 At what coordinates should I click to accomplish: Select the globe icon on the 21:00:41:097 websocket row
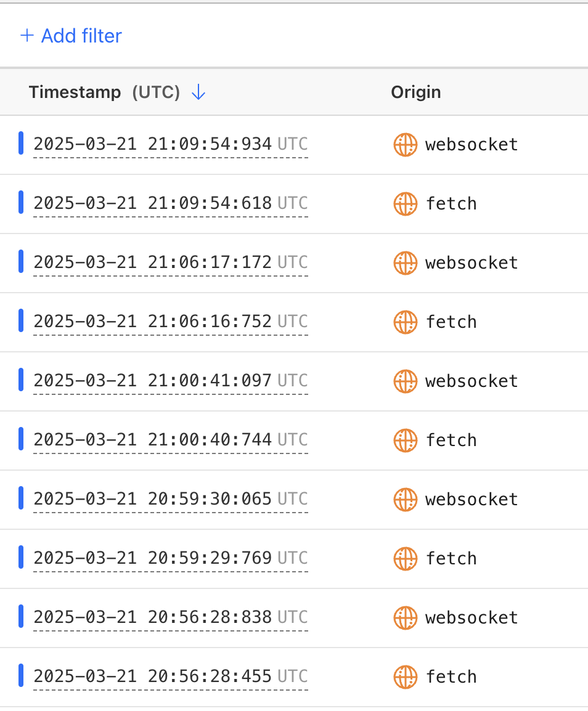(405, 381)
